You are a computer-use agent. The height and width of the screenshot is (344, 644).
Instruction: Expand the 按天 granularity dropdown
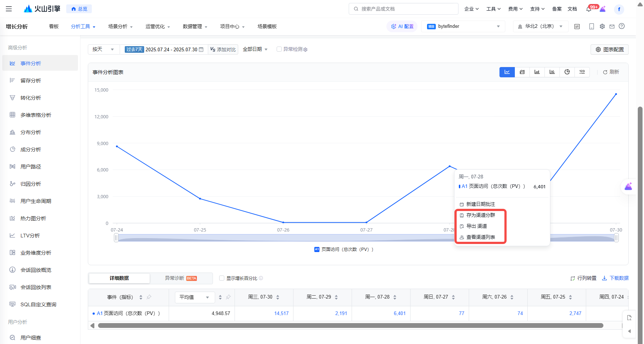[103, 49]
